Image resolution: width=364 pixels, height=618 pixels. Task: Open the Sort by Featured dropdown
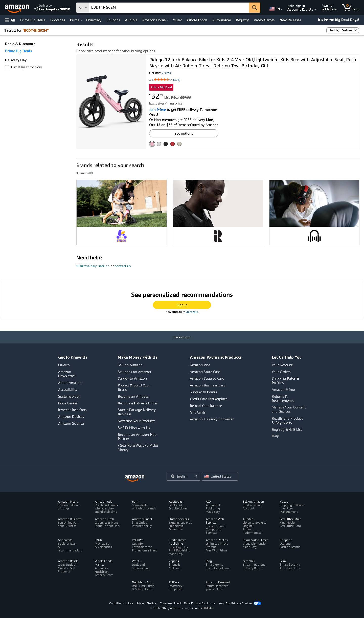(x=343, y=30)
